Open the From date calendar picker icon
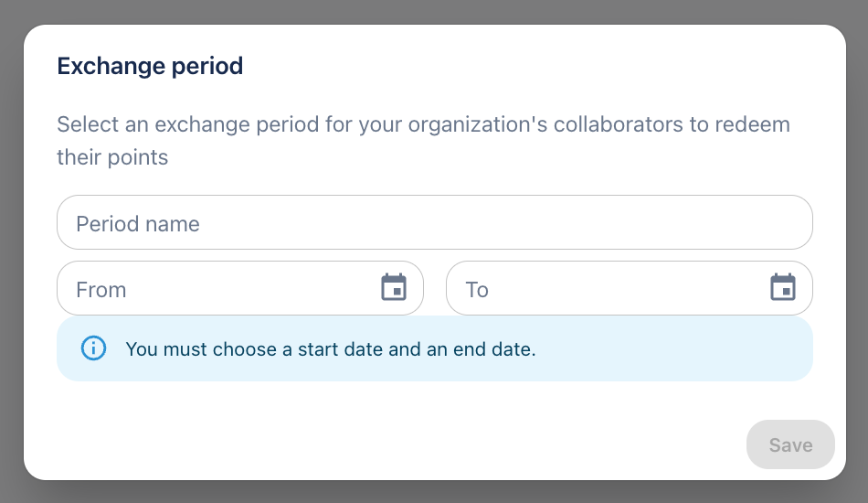The image size is (868, 503). tap(394, 288)
